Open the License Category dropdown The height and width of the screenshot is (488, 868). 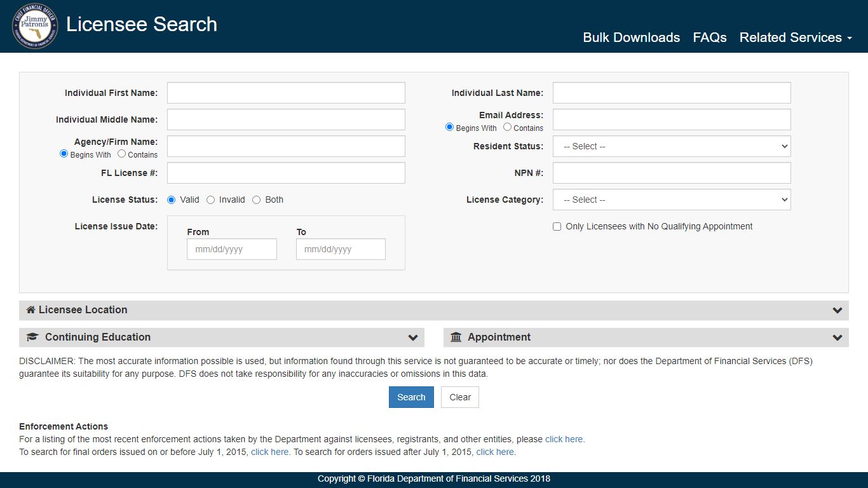[672, 200]
